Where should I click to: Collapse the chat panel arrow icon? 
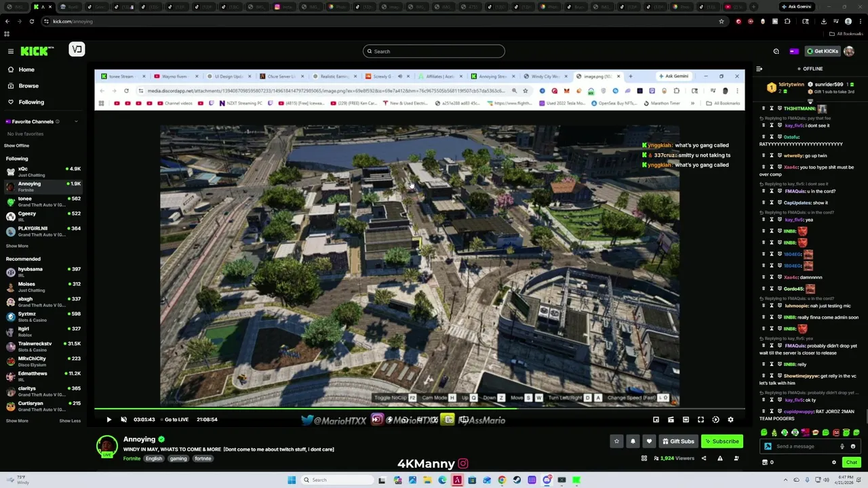[x=759, y=69]
